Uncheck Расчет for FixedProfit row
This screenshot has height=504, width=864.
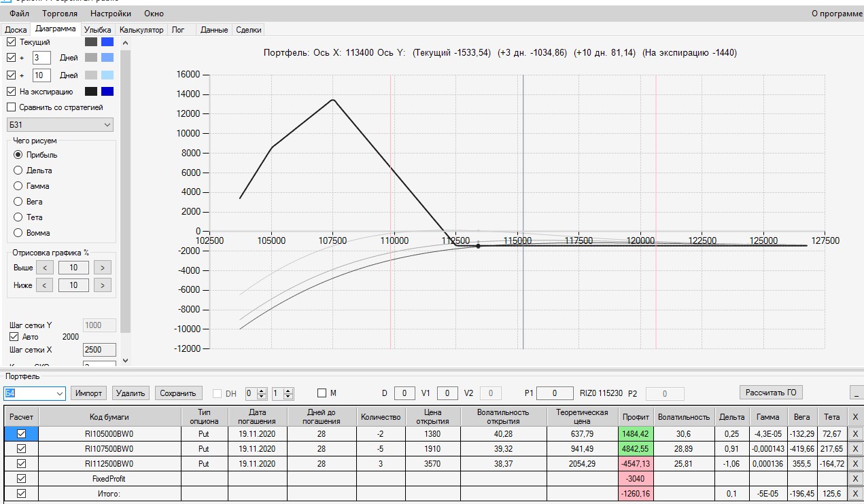pos(21,479)
